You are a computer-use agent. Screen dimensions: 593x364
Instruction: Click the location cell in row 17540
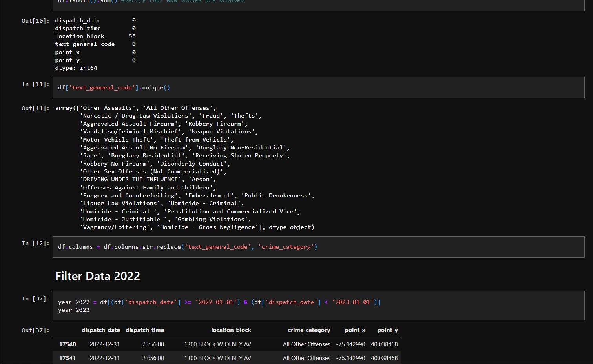click(x=217, y=344)
